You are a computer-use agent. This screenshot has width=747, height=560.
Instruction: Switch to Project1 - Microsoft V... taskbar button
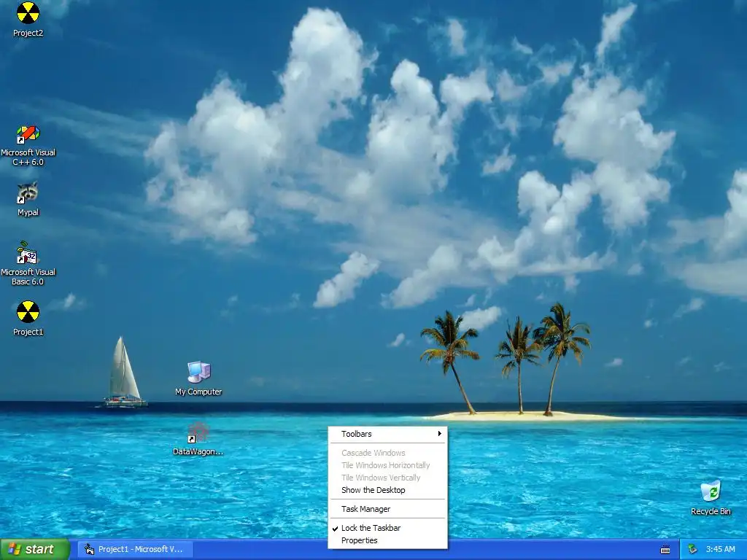(136, 549)
